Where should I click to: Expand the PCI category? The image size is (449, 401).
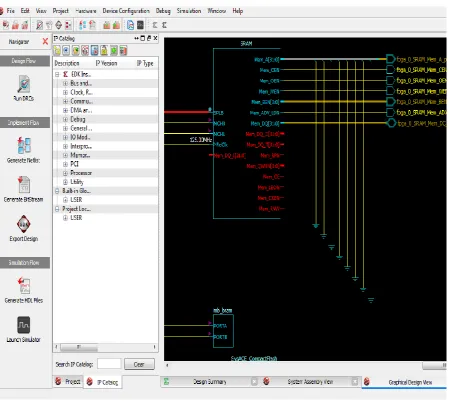coord(65,164)
